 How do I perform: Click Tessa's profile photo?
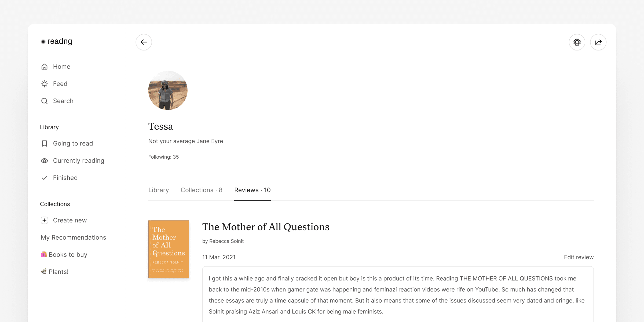pos(168,90)
